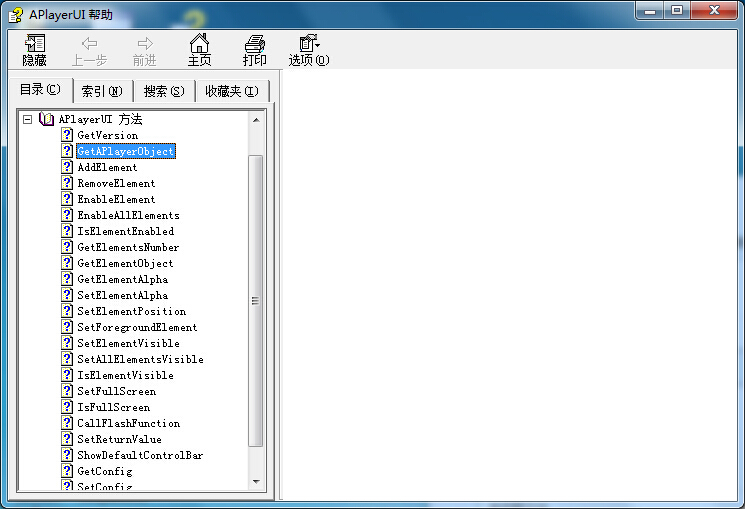Open the SetForegroundElement topic
Image resolution: width=745 pixels, height=509 pixels.
click(x=137, y=327)
